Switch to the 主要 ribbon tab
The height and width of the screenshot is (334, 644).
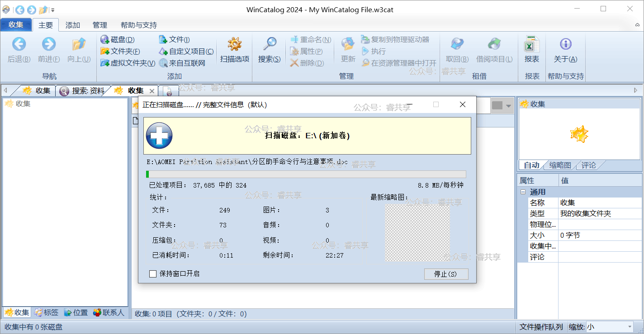pyautogui.click(x=46, y=25)
